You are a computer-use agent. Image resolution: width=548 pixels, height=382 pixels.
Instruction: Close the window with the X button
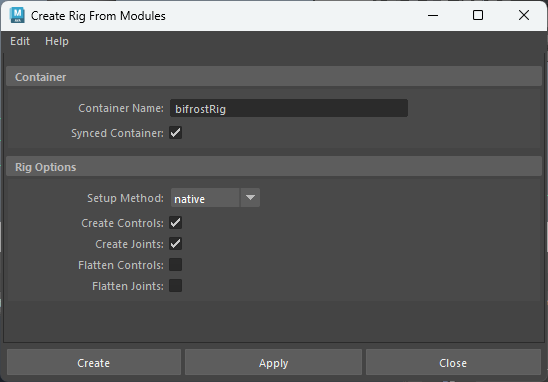click(x=524, y=15)
